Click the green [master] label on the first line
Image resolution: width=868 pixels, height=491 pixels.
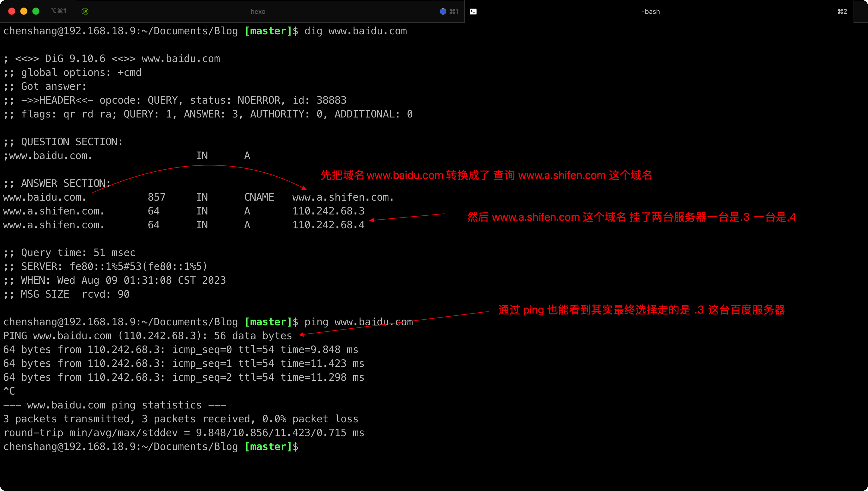268,31
